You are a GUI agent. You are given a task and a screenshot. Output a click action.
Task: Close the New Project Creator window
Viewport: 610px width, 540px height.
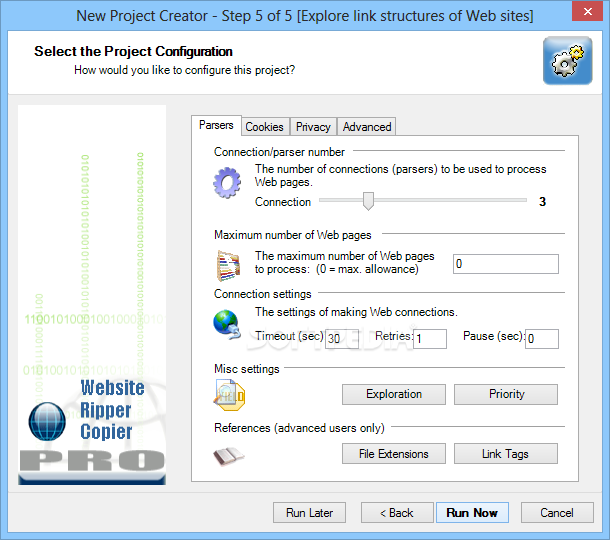coord(587,11)
